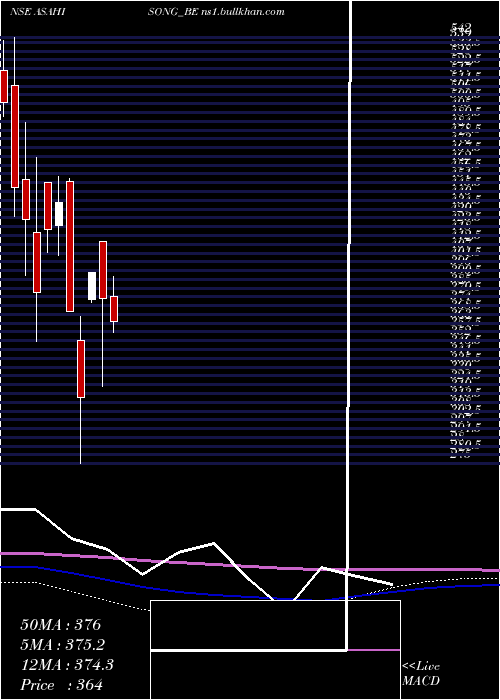The width and height of the screenshot is (500, 700).
Task: Click the SONG_BE ns1.bullkhan.com label
Action: [216, 12]
